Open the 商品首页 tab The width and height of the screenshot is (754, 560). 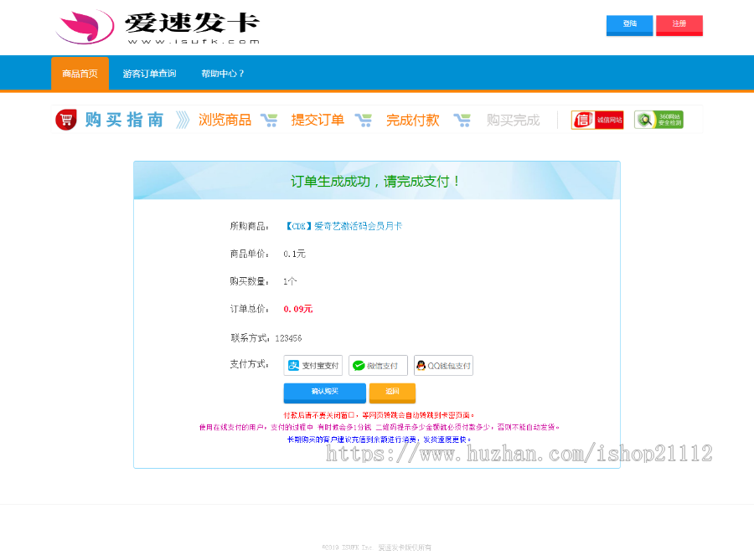click(x=80, y=74)
